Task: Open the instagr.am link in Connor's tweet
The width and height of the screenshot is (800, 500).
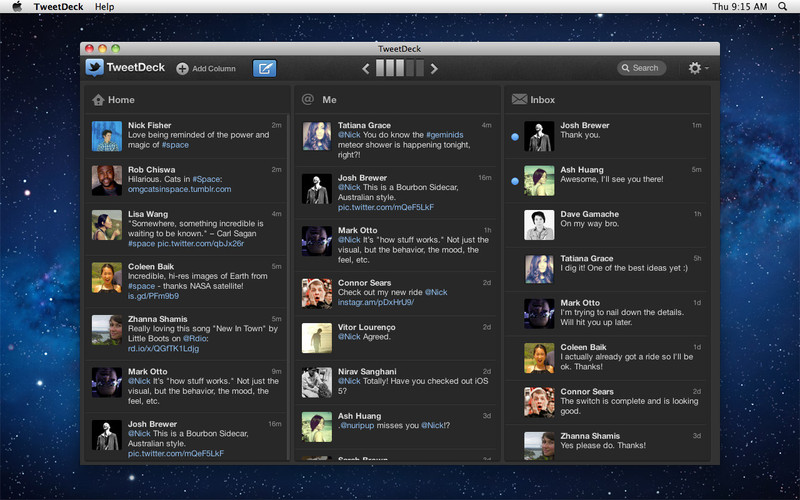Action: coord(375,302)
